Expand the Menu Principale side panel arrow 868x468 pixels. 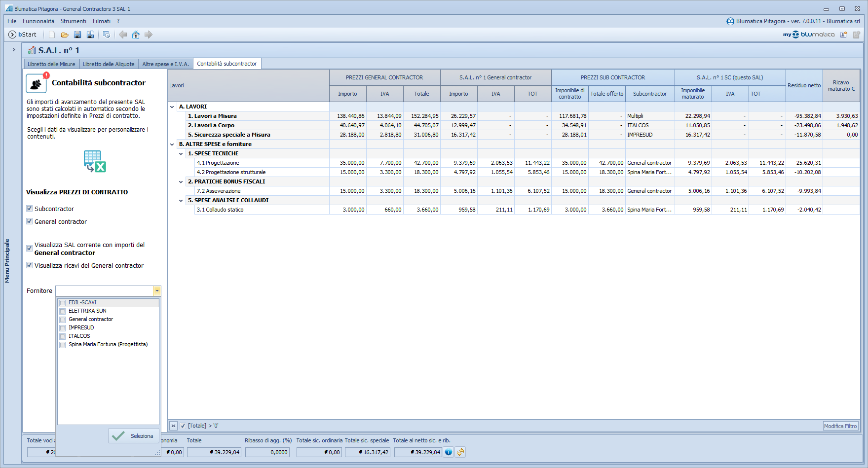(x=14, y=49)
